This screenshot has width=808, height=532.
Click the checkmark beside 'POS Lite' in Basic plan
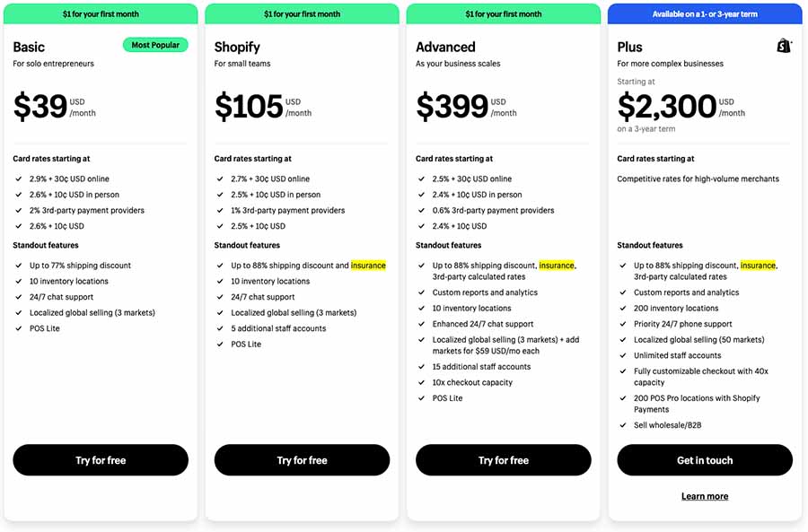coord(18,327)
